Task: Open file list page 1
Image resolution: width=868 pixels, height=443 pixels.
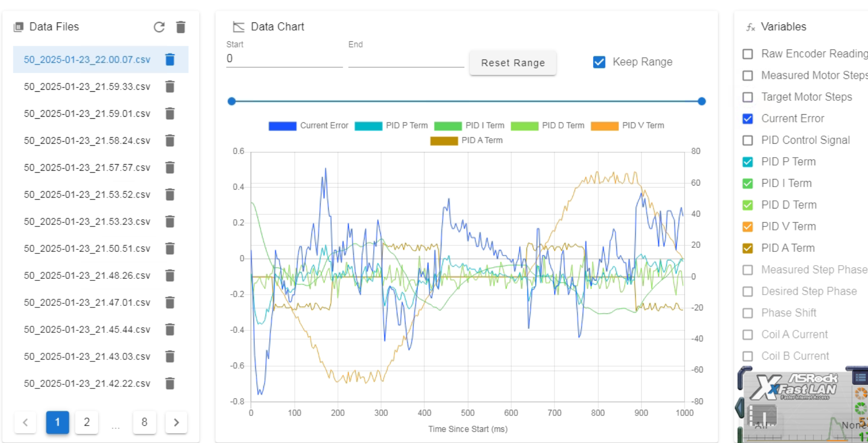Action: pos(58,423)
